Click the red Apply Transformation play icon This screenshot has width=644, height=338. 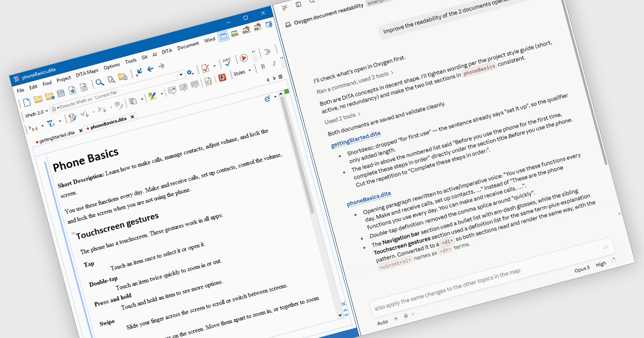244,58
